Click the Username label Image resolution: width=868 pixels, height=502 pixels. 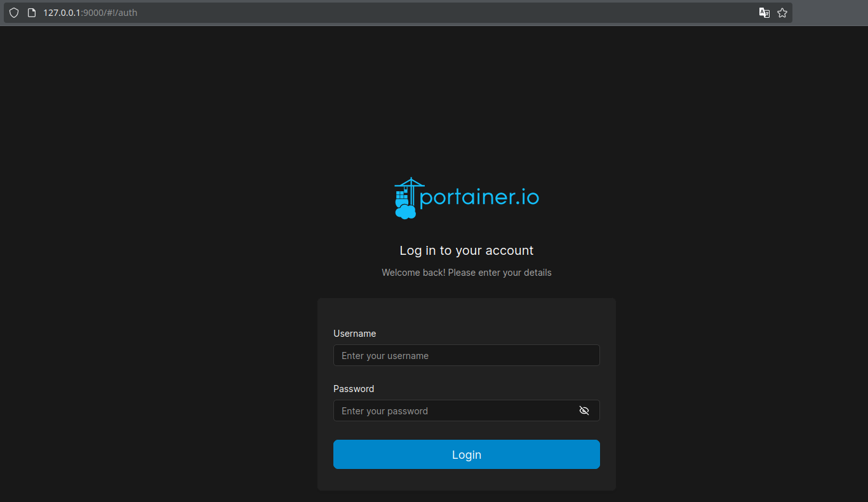tap(354, 334)
